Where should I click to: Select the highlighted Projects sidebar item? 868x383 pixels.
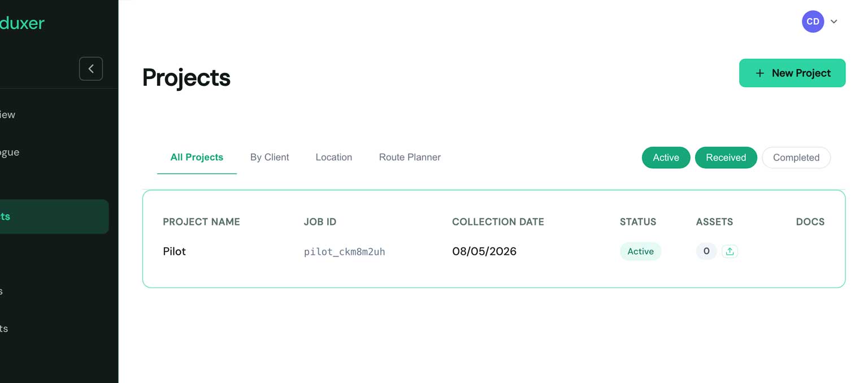pos(54,216)
